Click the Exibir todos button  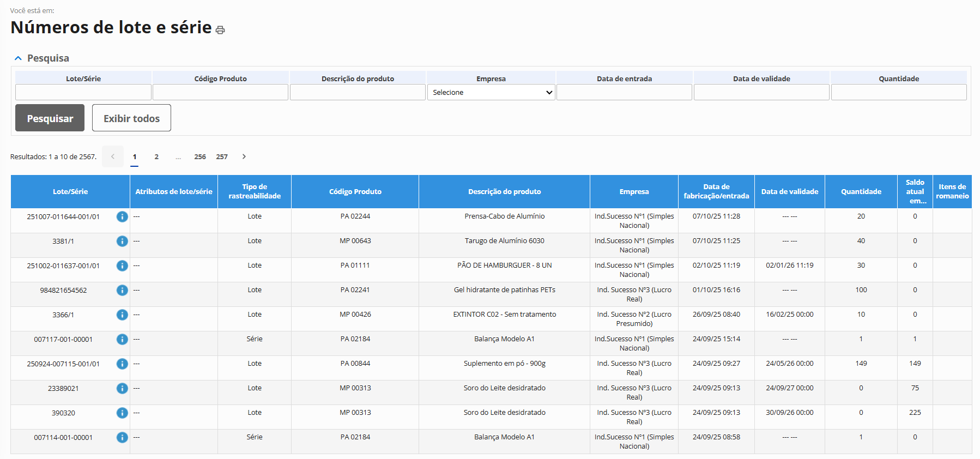point(131,118)
